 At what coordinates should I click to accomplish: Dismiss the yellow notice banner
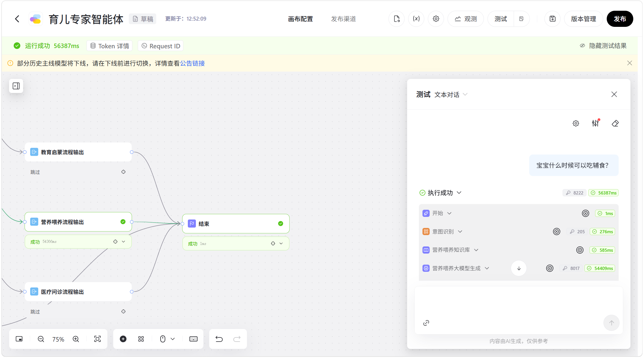[x=630, y=63]
